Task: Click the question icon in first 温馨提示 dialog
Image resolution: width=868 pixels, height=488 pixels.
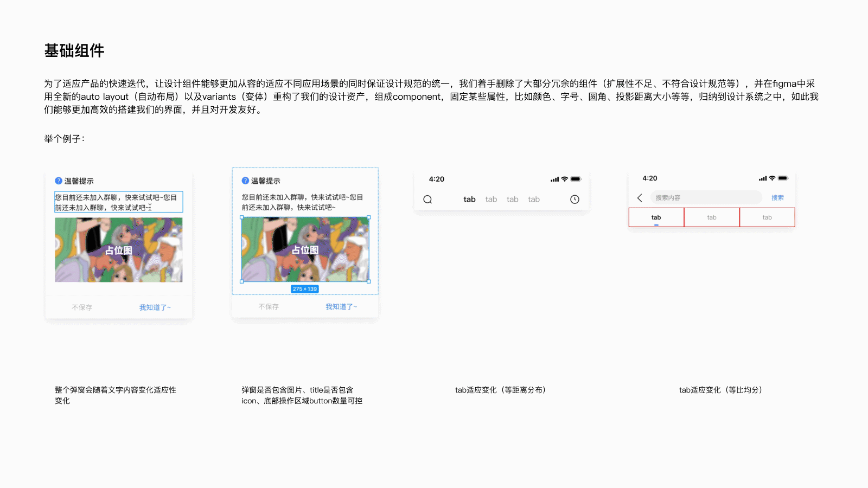Action: tap(59, 181)
